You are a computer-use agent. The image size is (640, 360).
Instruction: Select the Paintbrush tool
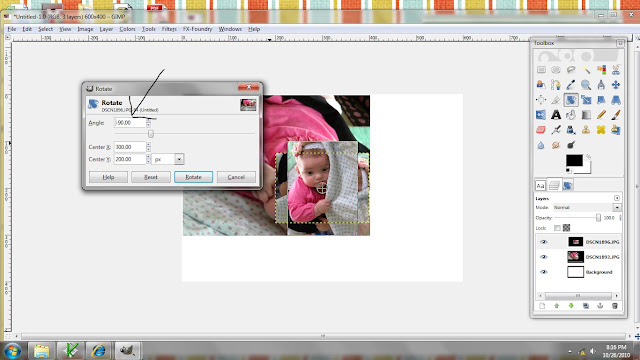tap(616, 115)
